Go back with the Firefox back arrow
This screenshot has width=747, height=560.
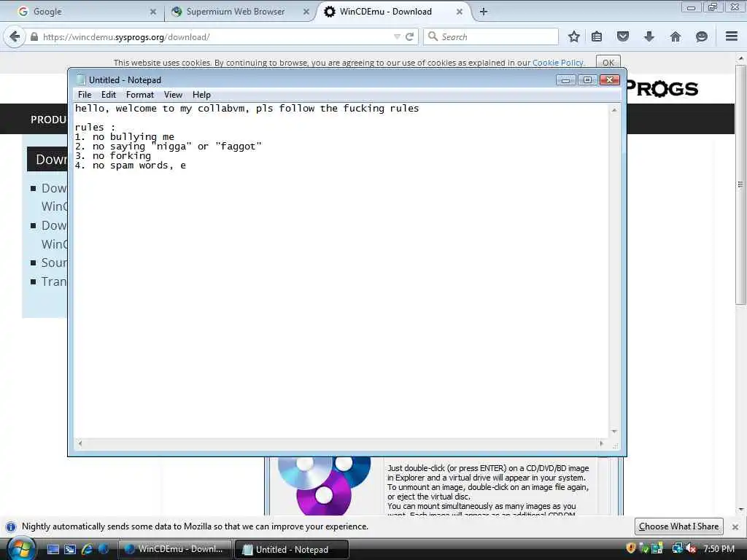click(x=15, y=36)
